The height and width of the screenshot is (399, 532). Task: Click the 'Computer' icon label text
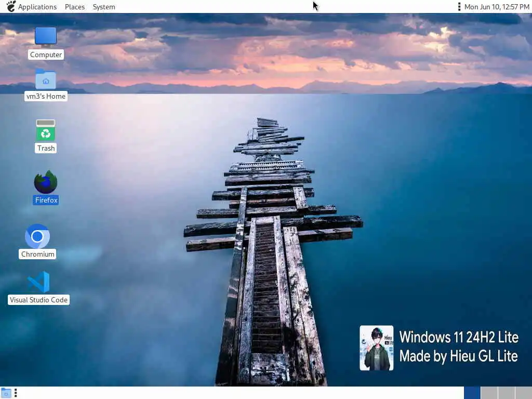[46, 55]
